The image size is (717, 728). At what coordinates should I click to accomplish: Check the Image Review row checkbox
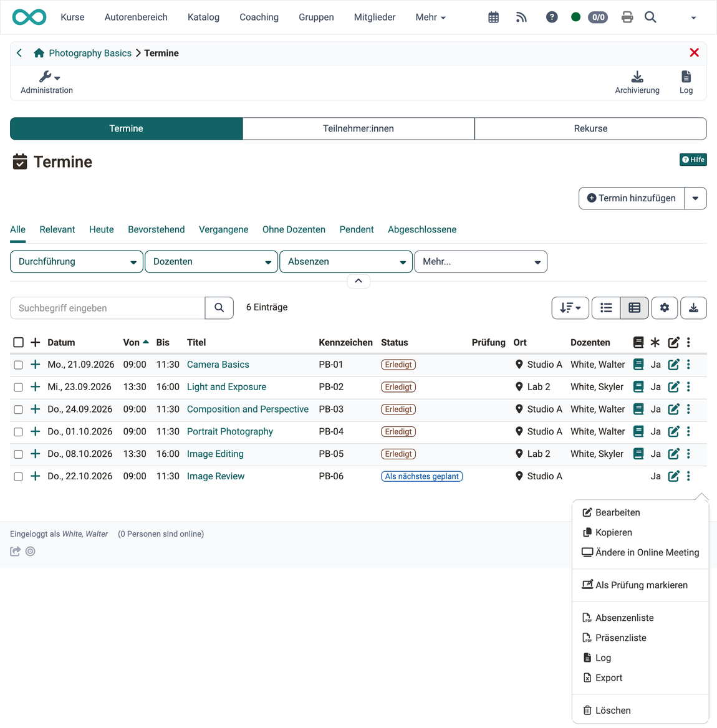click(x=18, y=476)
